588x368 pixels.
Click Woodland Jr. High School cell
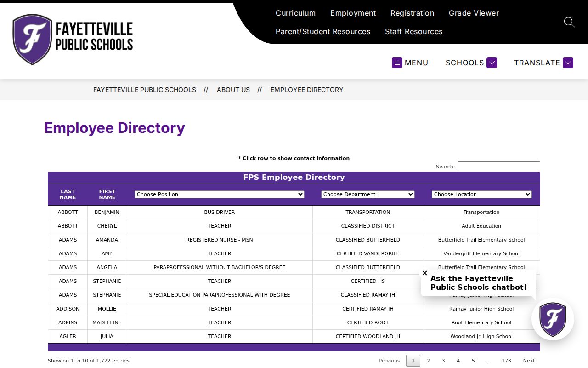point(481,336)
